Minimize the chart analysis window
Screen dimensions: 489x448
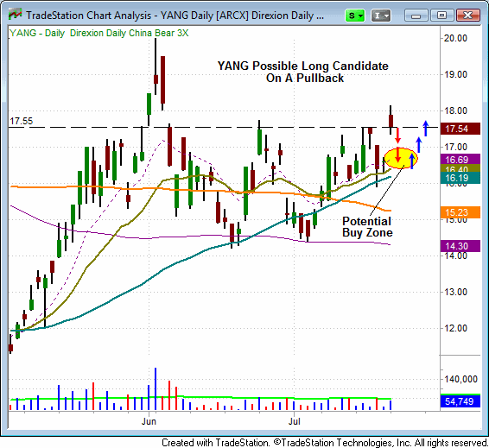pos(416,16)
